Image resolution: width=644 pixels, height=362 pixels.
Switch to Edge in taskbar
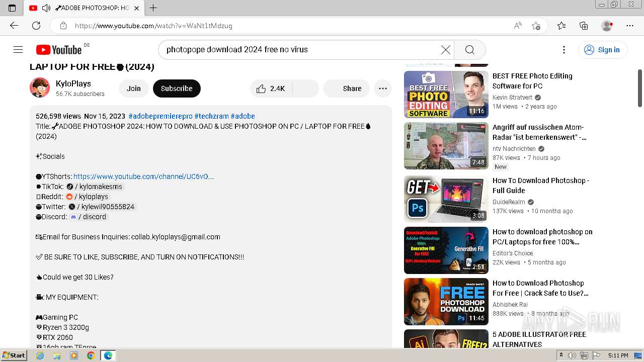tap(108, 355)
